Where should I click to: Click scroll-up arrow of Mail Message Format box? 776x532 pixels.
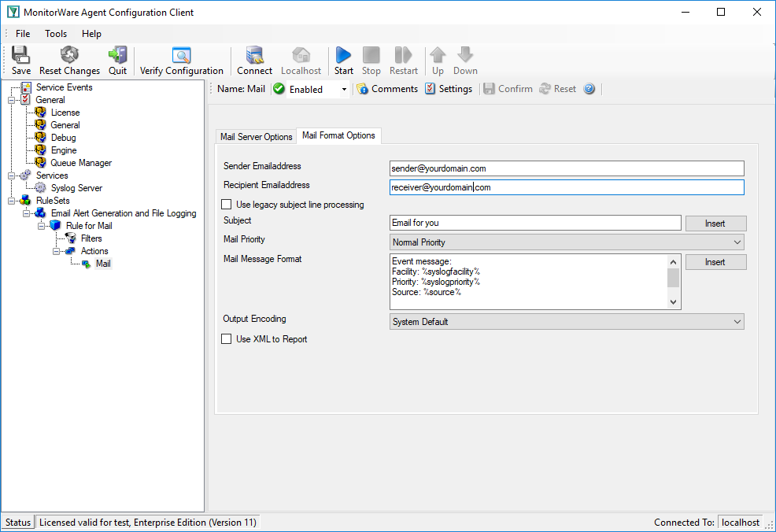(x=673, y=262)
